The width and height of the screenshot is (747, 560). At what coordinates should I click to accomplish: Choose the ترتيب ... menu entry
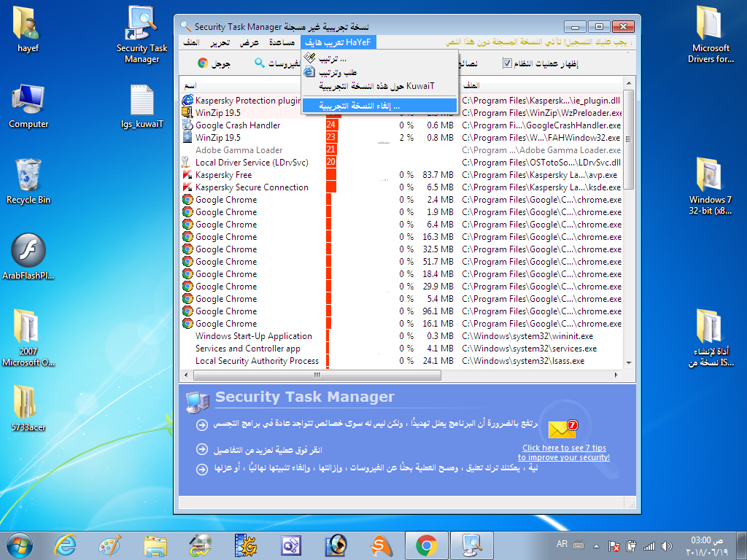click(x=379, y=59)
